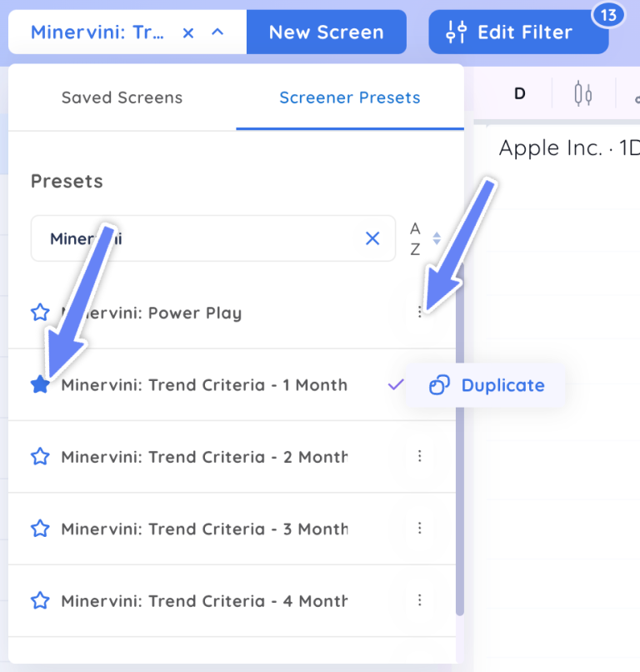Favorite the Minervini: Power Play preset
The image size is (640, 672).
coord(40,313)
